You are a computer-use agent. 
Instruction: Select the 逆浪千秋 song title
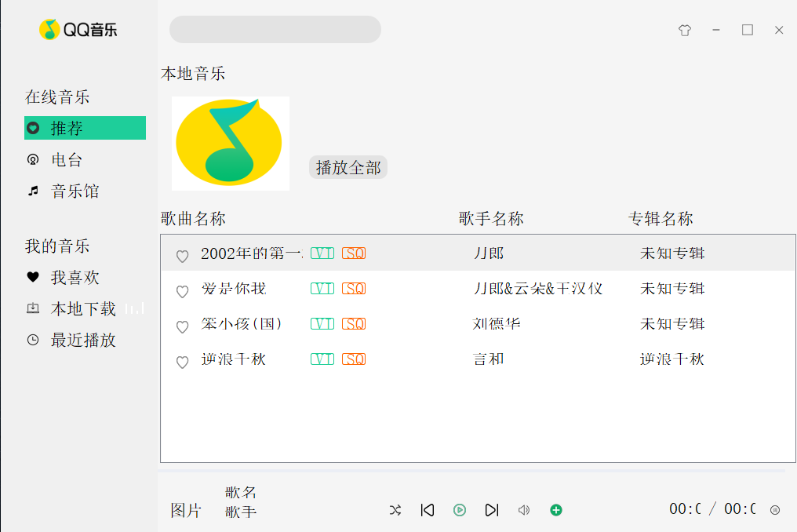click(x=234, y=359)
